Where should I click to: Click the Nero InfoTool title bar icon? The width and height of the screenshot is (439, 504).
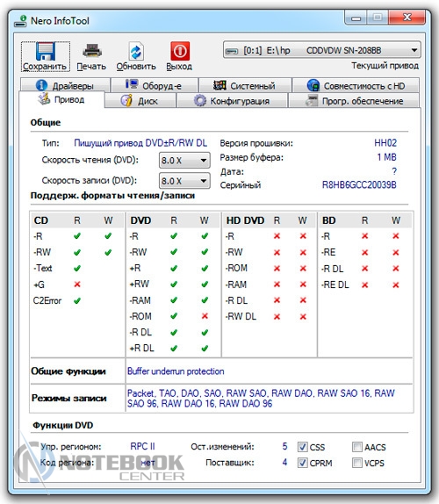pos(20,21)
